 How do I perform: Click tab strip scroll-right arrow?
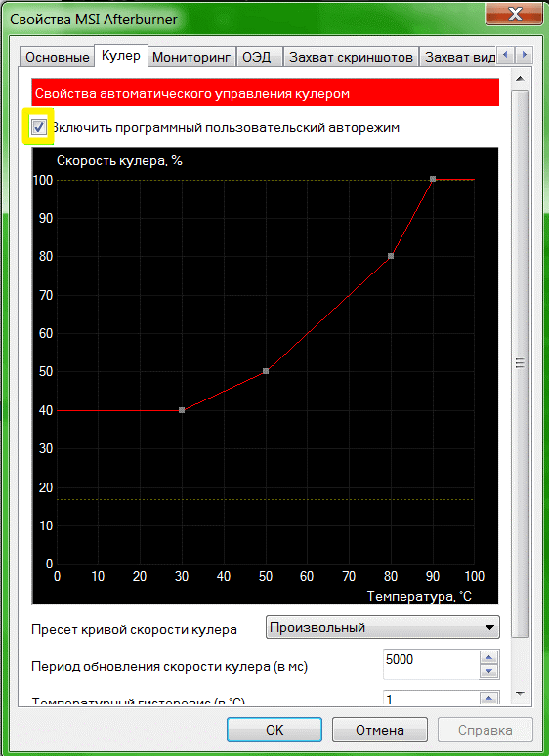tap(524, 55)
